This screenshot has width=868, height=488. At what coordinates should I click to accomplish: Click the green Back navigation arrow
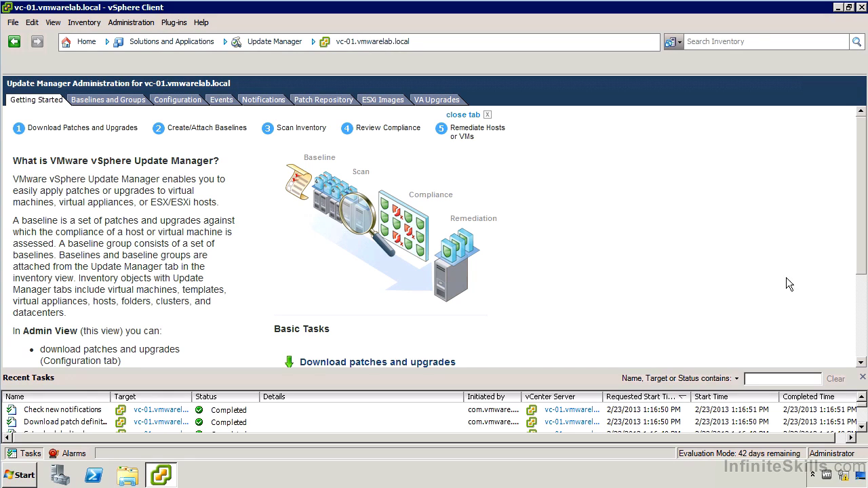click(14, 41)
